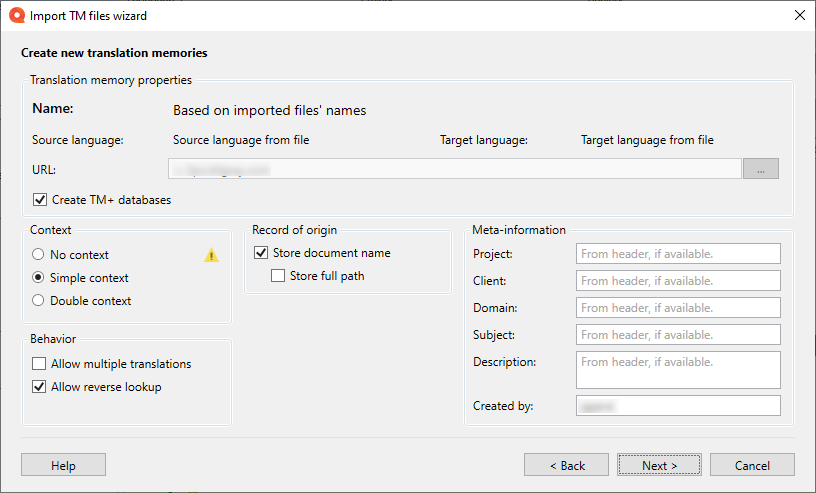Enable the Store full path checkbox
This screenshot has height=493, width=816.
point(279,276)
